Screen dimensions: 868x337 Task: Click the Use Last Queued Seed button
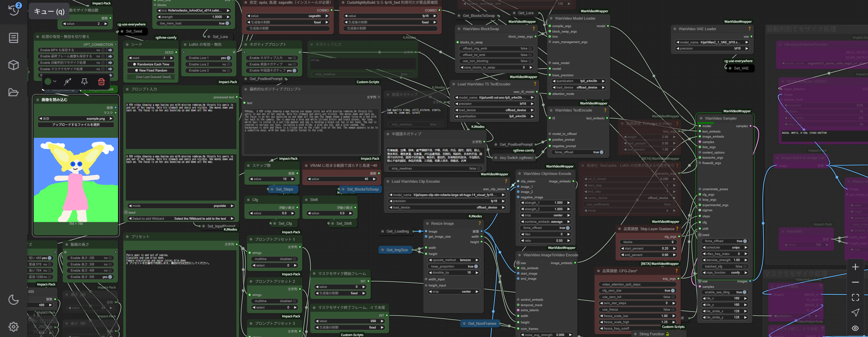[151, 77]
